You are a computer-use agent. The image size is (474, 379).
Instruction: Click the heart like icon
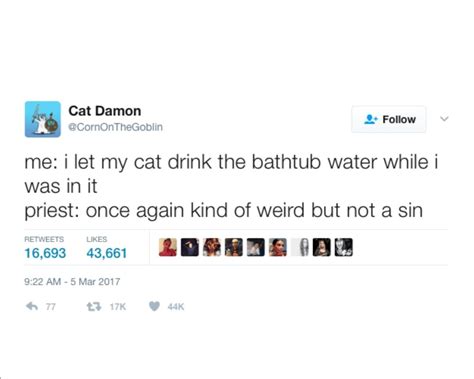tap(154, 306)
